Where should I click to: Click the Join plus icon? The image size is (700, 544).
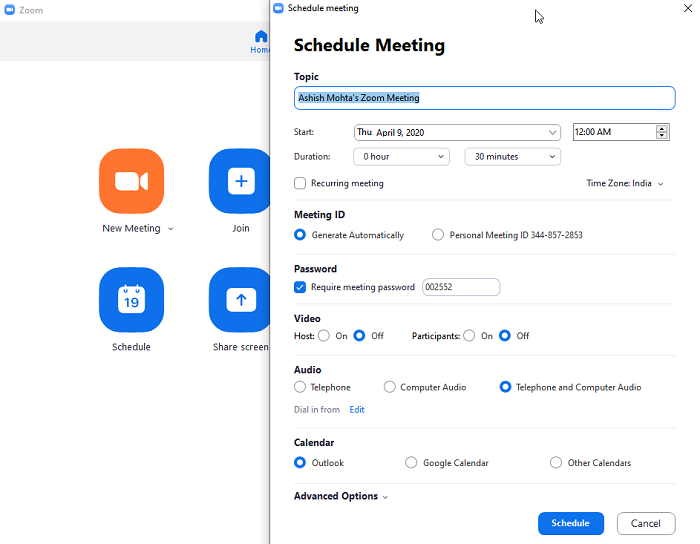(240, 181)
